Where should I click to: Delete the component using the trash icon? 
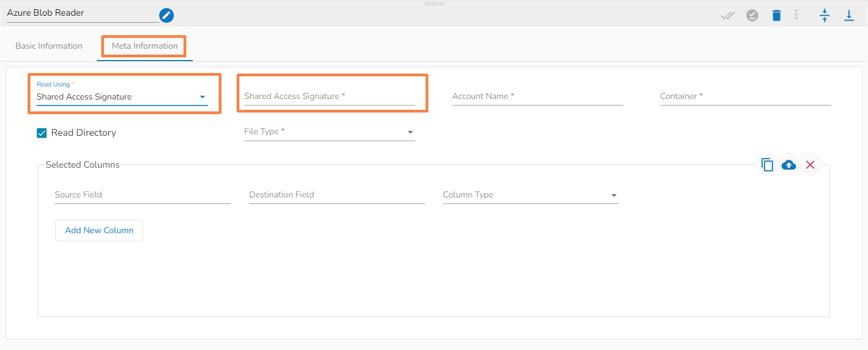pyautogui.click(x=776, y=16)
